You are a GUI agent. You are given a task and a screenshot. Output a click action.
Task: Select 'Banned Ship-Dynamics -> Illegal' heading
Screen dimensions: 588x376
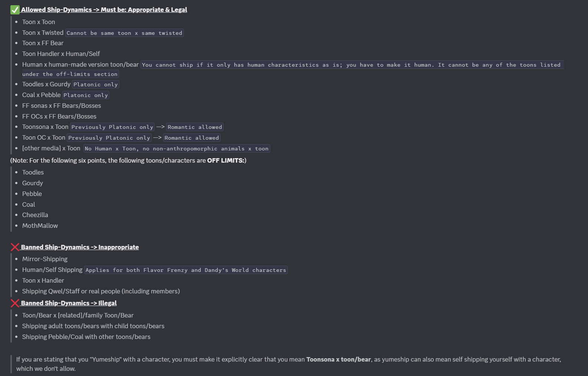(69, 303)
